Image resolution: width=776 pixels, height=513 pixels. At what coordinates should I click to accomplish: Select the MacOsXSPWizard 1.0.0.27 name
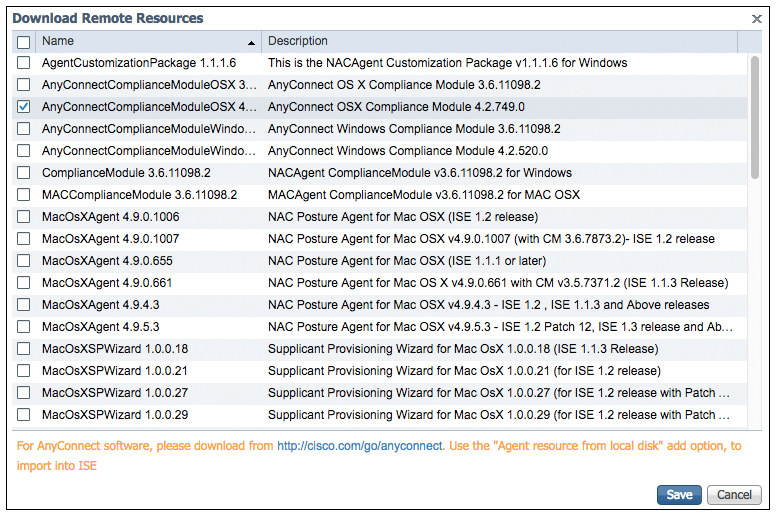[x=115, y=393]
